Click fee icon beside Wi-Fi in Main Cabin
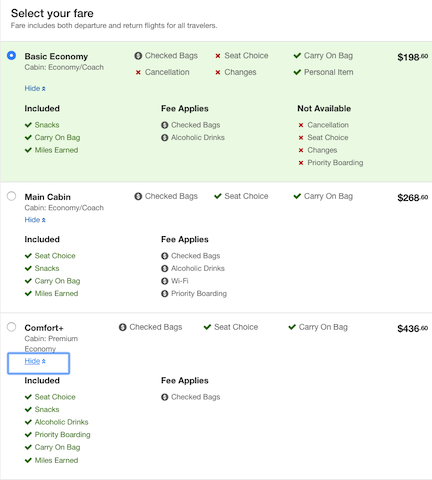This screenshot has width=432, height=480. 165,281
